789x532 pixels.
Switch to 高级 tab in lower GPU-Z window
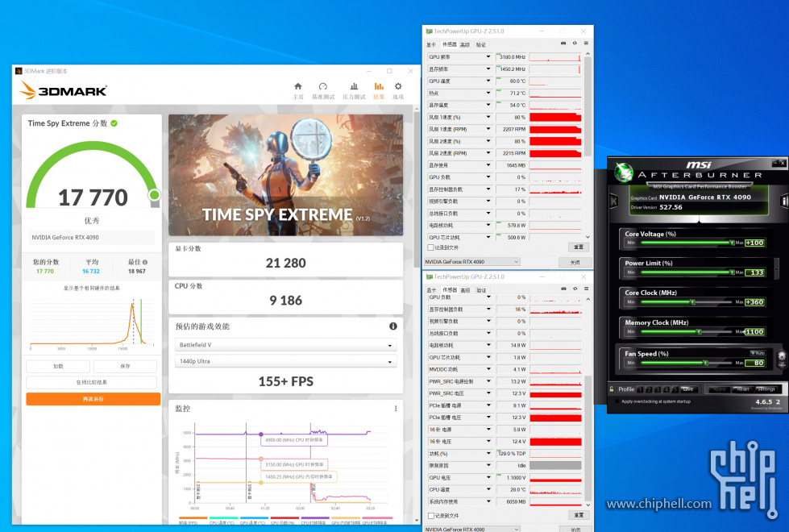click(466, 290)
